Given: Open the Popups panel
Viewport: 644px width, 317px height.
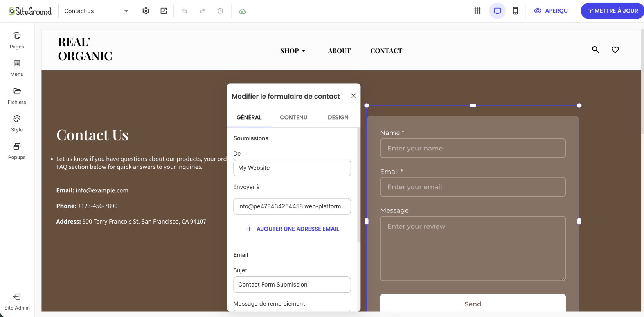Looking at the screenshot, I should pos(17,151).
